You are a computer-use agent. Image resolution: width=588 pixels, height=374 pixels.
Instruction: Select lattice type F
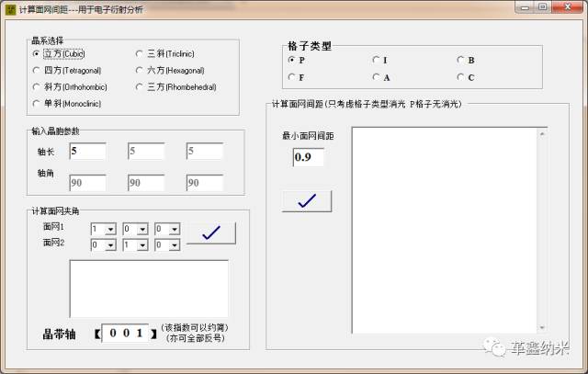(292, 77)
